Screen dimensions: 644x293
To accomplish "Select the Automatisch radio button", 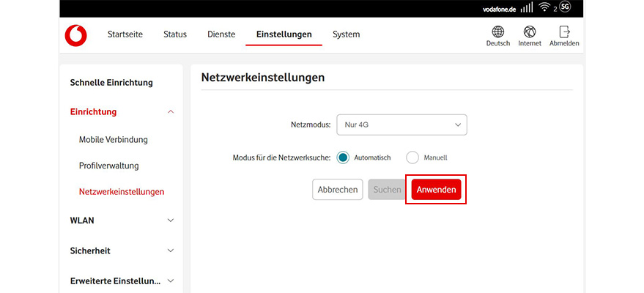I will tap(343, 157).
